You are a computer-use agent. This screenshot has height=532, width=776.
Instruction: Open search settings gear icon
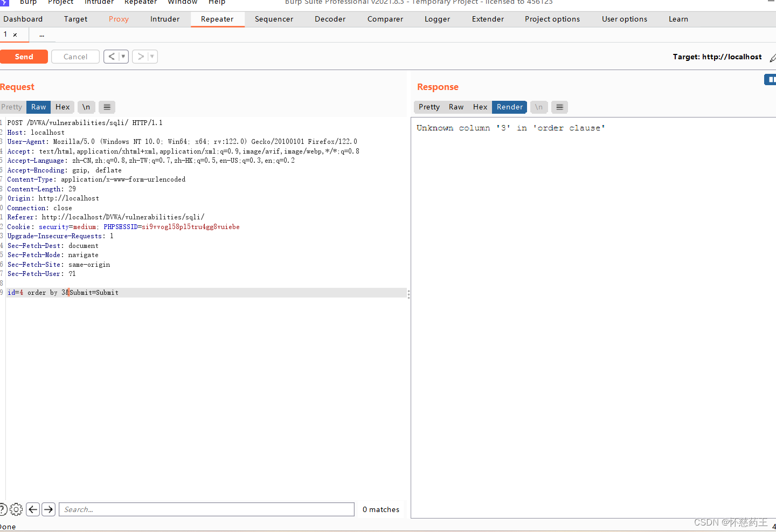coord(16,509)
